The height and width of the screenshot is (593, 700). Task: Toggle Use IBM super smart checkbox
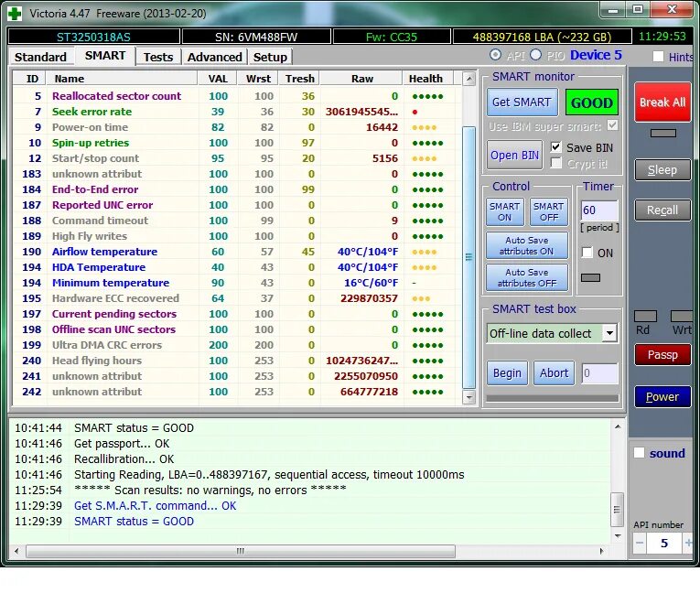pyautogui.click(x=612, y=125)
